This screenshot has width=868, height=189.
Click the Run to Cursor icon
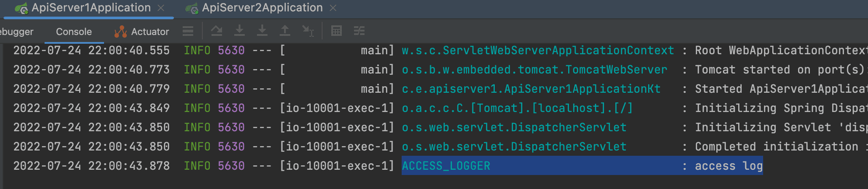(x=308, y=31)
